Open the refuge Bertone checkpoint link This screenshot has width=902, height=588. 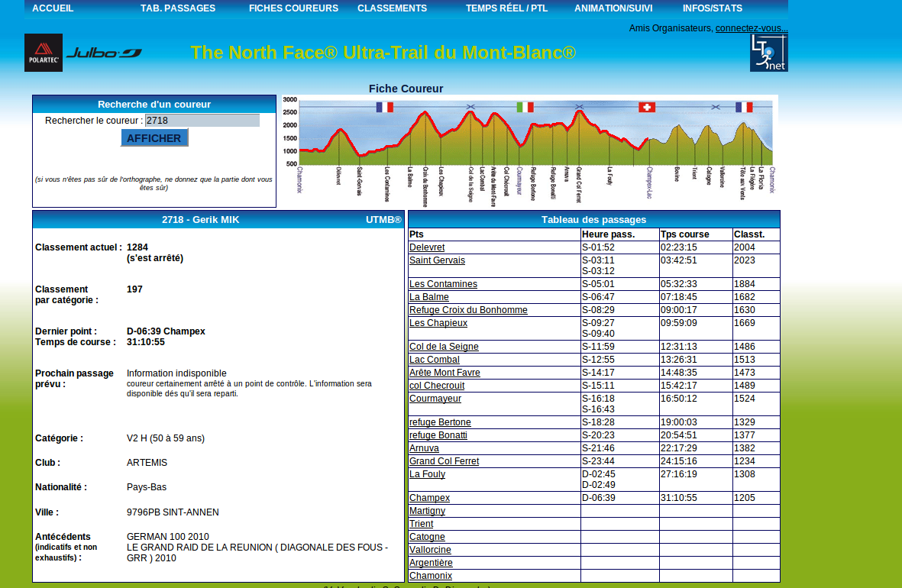point(440,422)
